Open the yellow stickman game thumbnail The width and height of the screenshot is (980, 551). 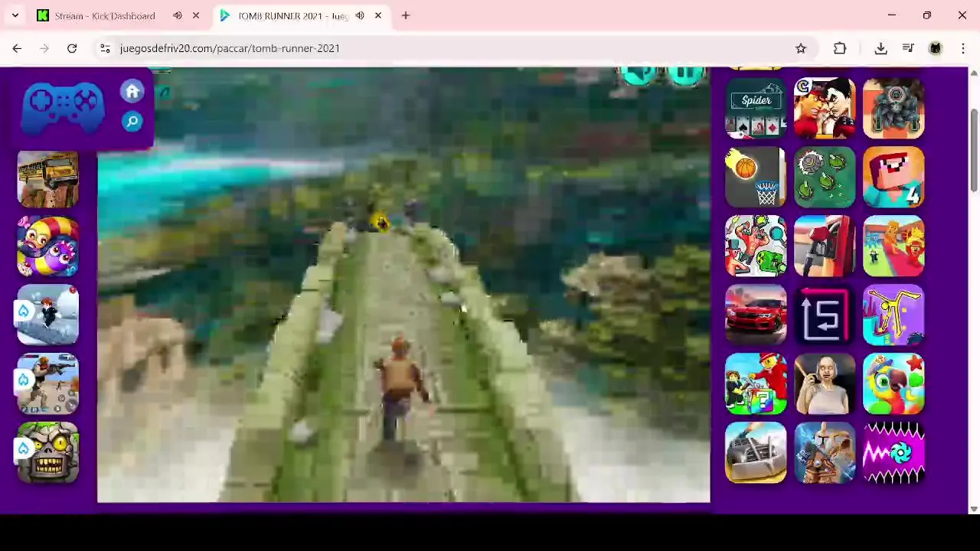pyautogui.click(x=893, y=315)
